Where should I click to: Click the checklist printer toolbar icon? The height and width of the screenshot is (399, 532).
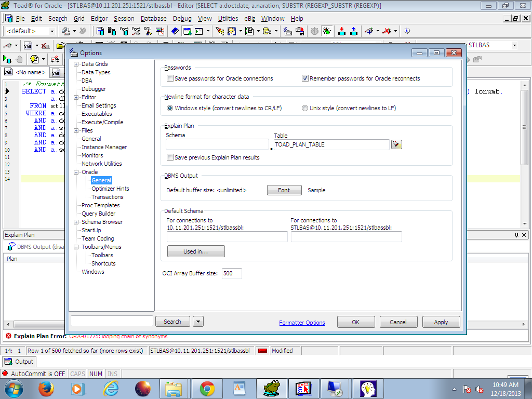tap(287, 31)
